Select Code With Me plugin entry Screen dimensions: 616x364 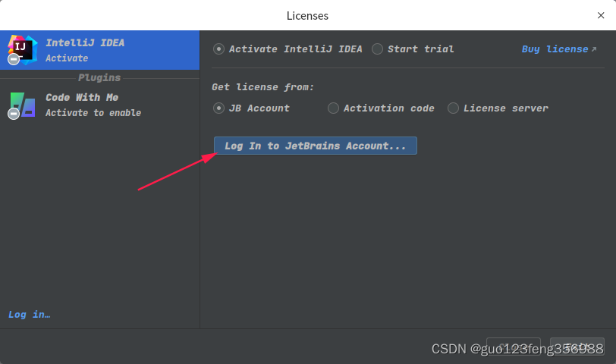coord(100,105)
